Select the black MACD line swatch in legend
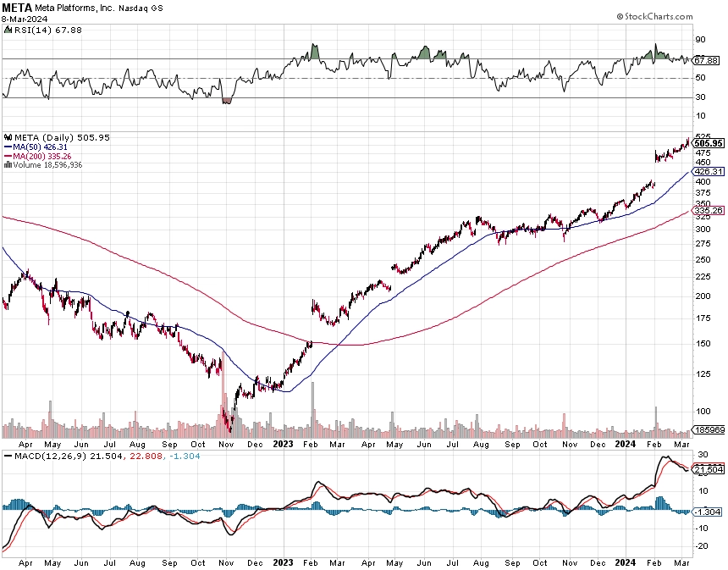728x570 pixels. [x=8, y=457]
